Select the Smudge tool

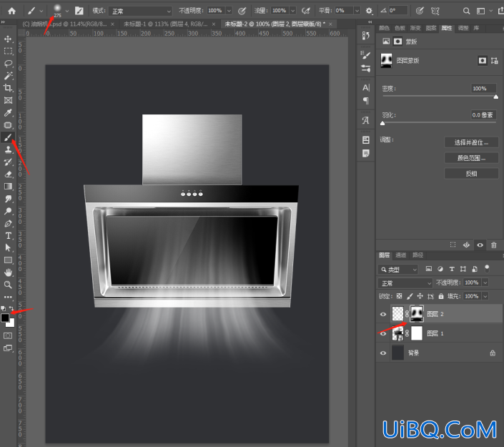(x=8, y=199)
